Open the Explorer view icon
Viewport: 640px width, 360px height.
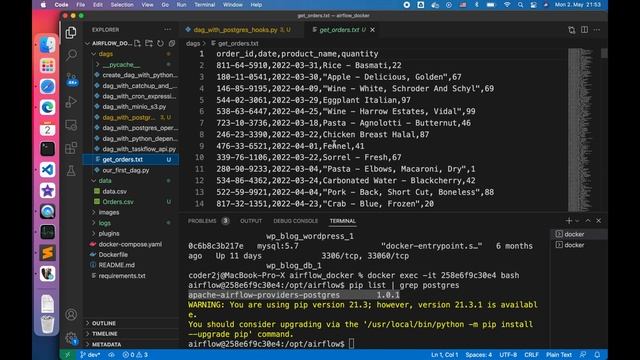(x=71, y=32)
